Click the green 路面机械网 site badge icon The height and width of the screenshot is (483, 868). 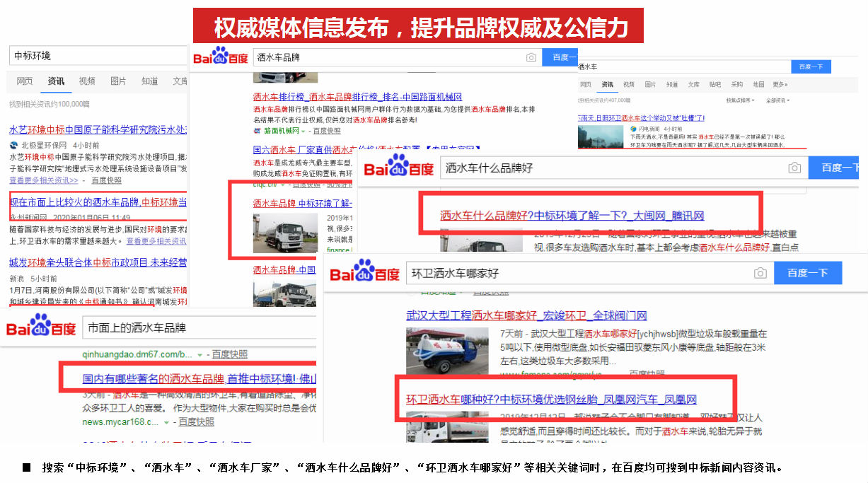pyautogui.click(x=257, y=131)
